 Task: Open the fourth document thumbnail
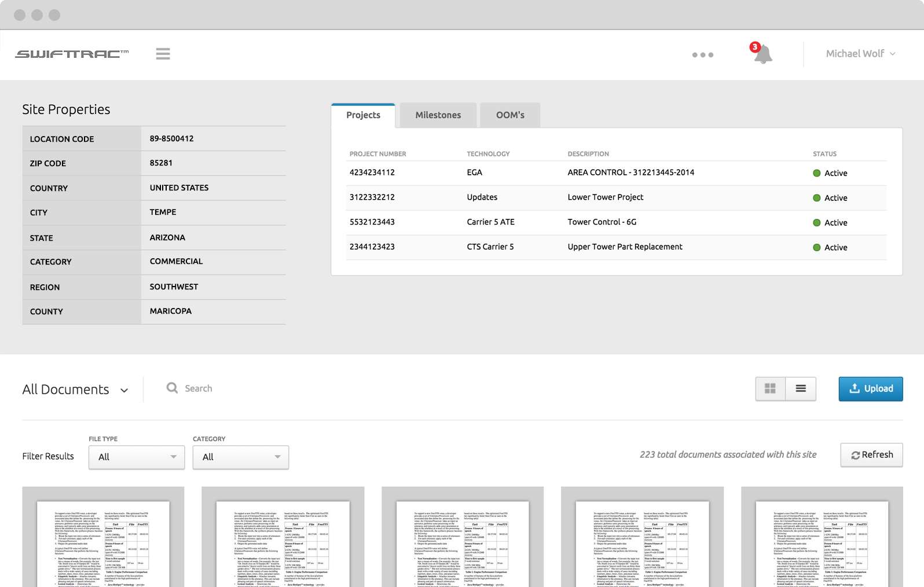tap(642, 537)
